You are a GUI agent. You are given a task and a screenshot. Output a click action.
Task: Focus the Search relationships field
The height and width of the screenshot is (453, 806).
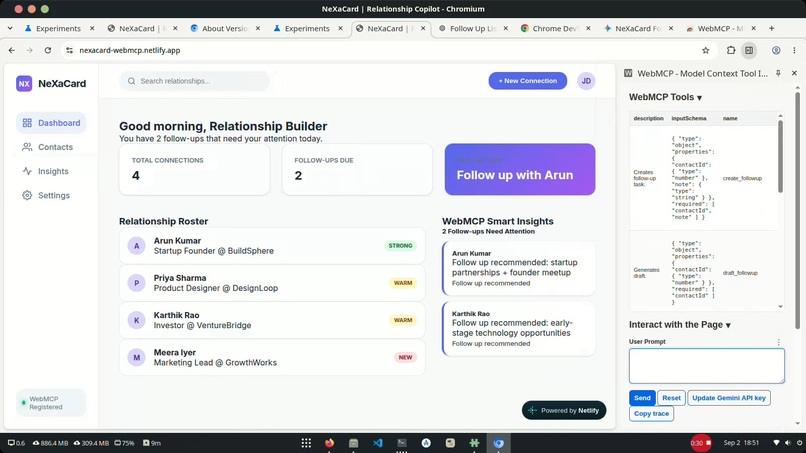pyautogui.click(x=194, y=81)
